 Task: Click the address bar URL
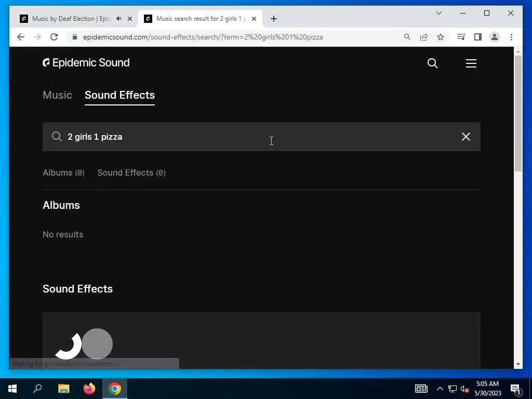click(203, 37)
